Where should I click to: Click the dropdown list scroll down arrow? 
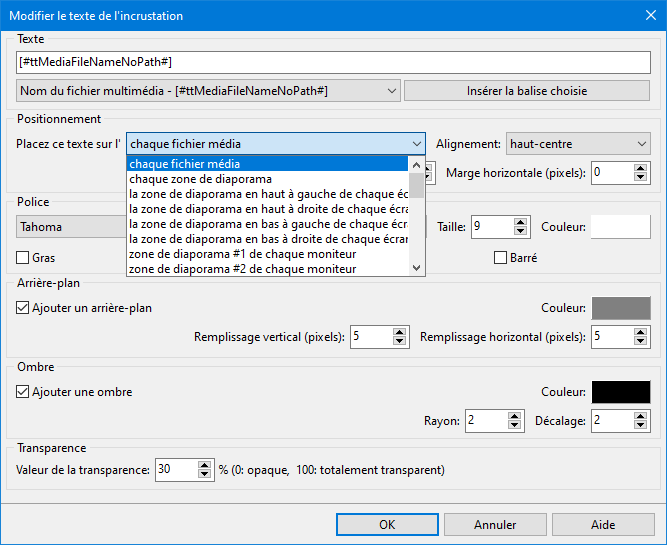tap(416, 268)
